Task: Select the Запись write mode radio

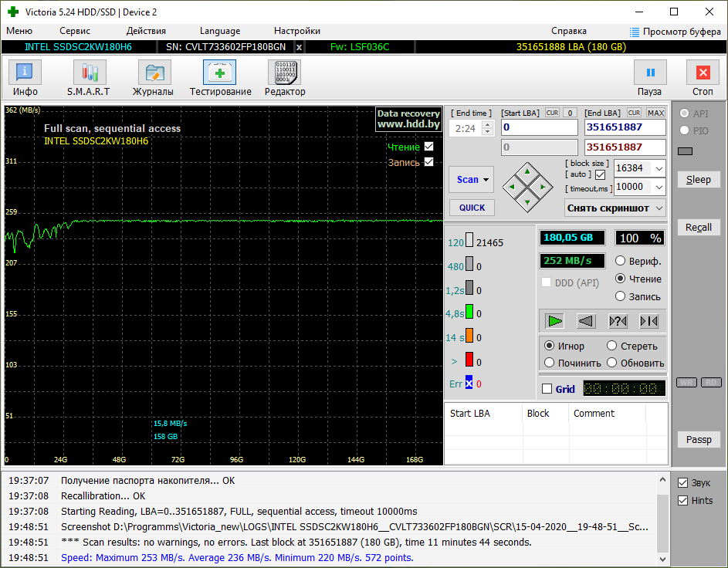Action: point(620,296)
